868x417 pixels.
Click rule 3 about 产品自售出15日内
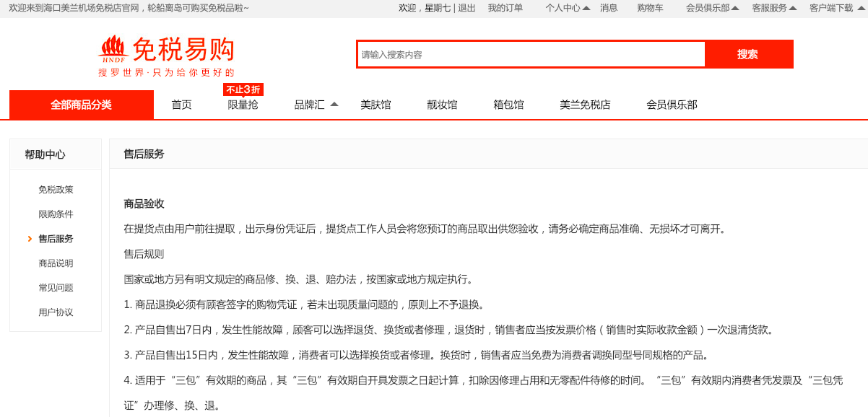point(417,355)
